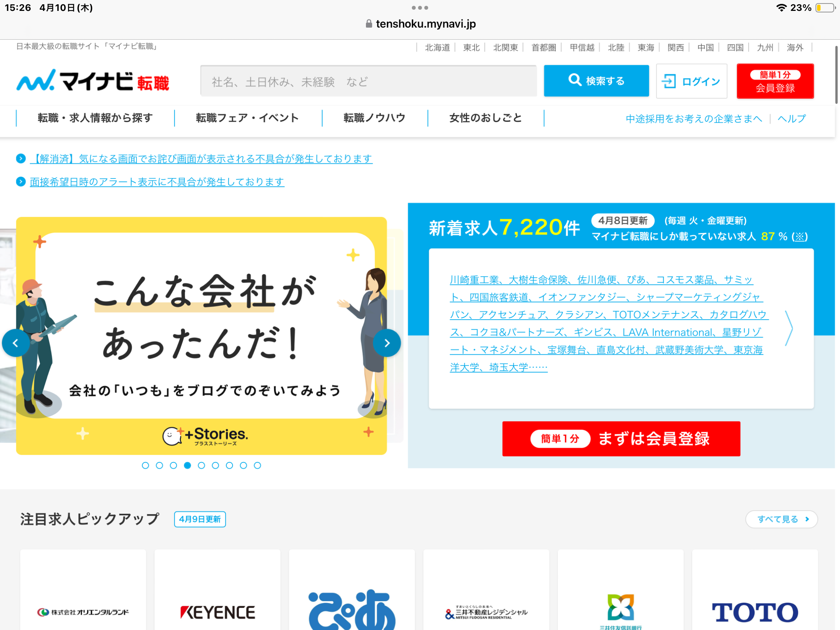Viewport: 840px width, 630px height.
Task: Click the (※) footnote link
Action: point(800,236)
